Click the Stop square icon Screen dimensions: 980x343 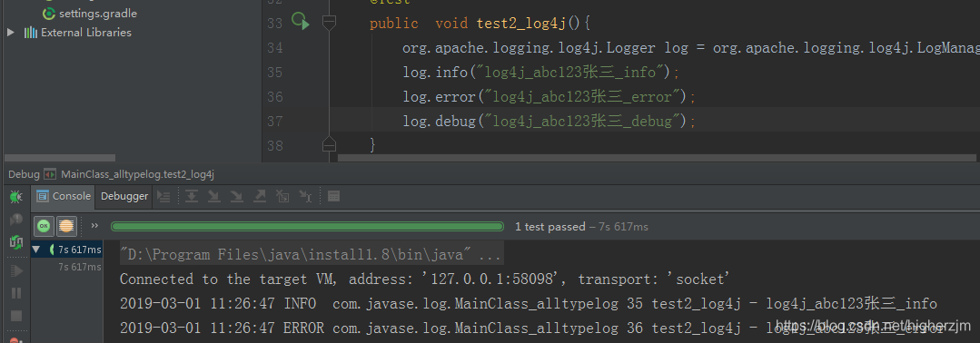pos(16,316)
